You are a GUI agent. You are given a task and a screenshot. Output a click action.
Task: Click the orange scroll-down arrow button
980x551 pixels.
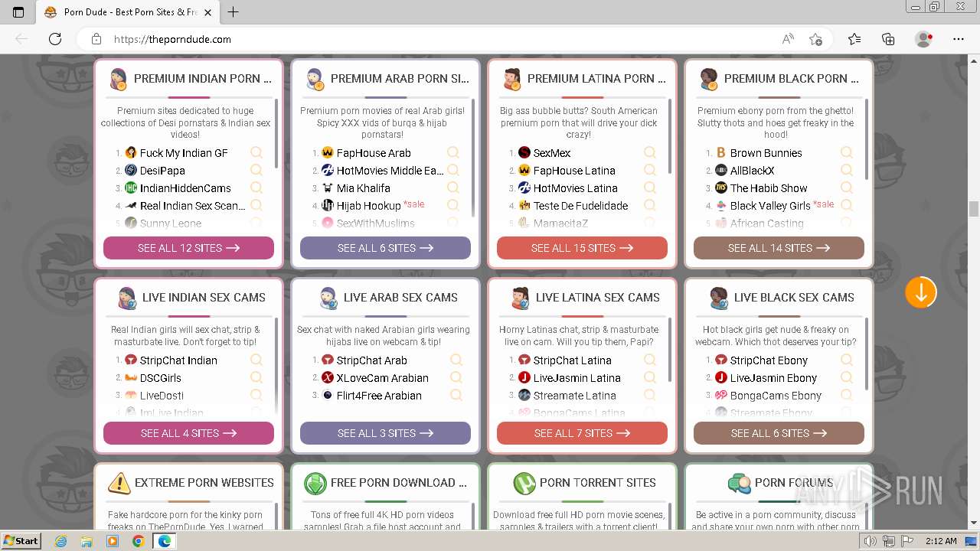920,292
